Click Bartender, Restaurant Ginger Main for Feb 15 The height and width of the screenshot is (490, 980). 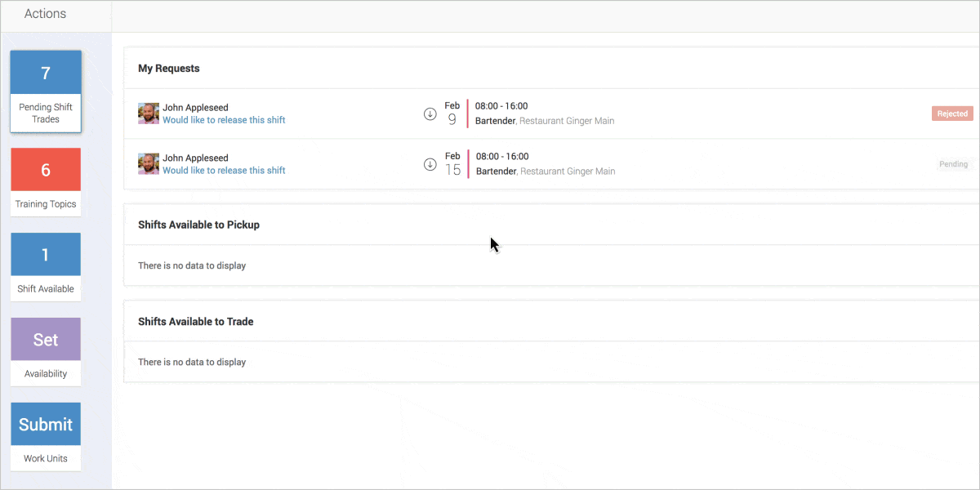click(x=546, y=171)
